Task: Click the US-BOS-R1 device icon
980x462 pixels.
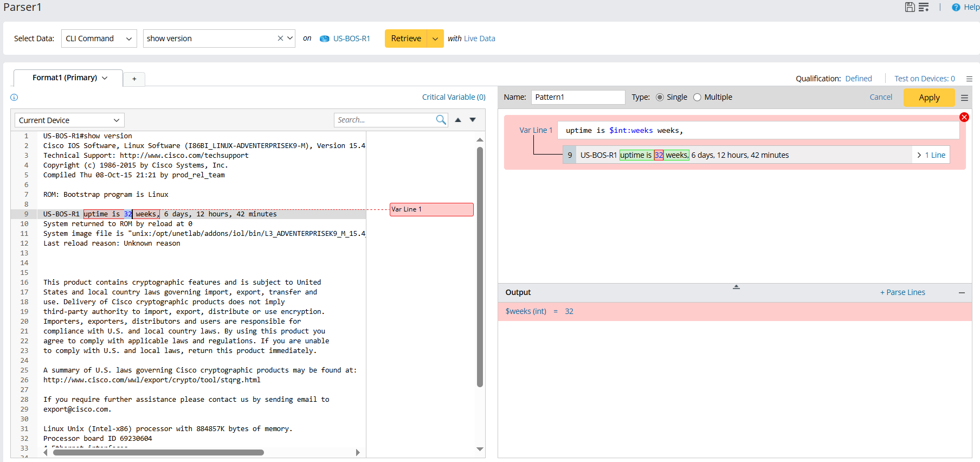Action: click(324, 39)
